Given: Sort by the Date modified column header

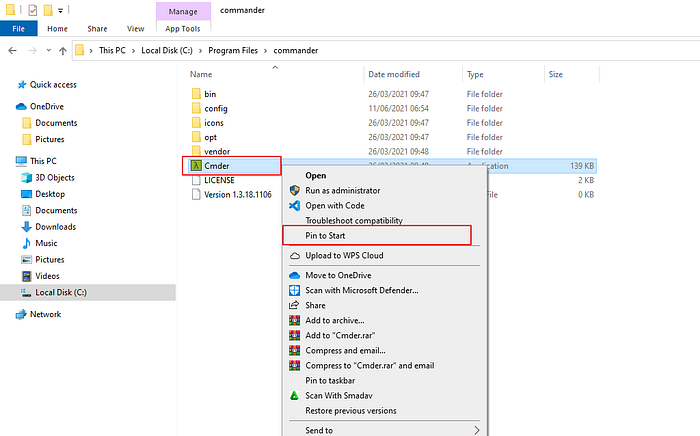Looking at the screenshot, I should pos(394,75).
